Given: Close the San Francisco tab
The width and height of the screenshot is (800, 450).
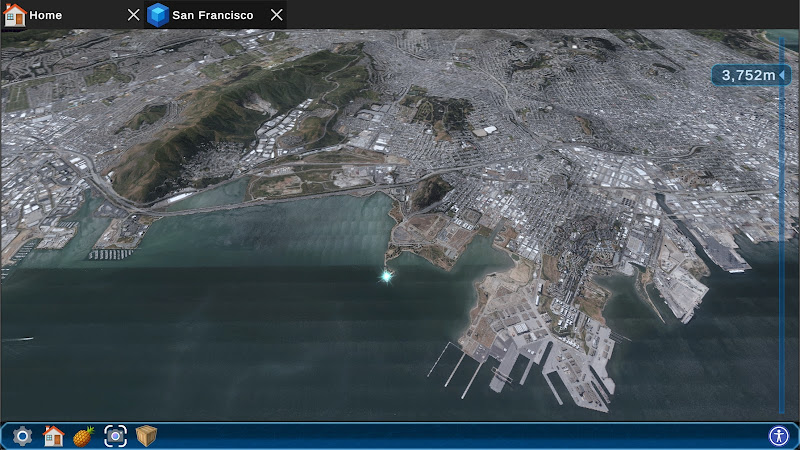Looking at the screenshot, I should point(277,15).
